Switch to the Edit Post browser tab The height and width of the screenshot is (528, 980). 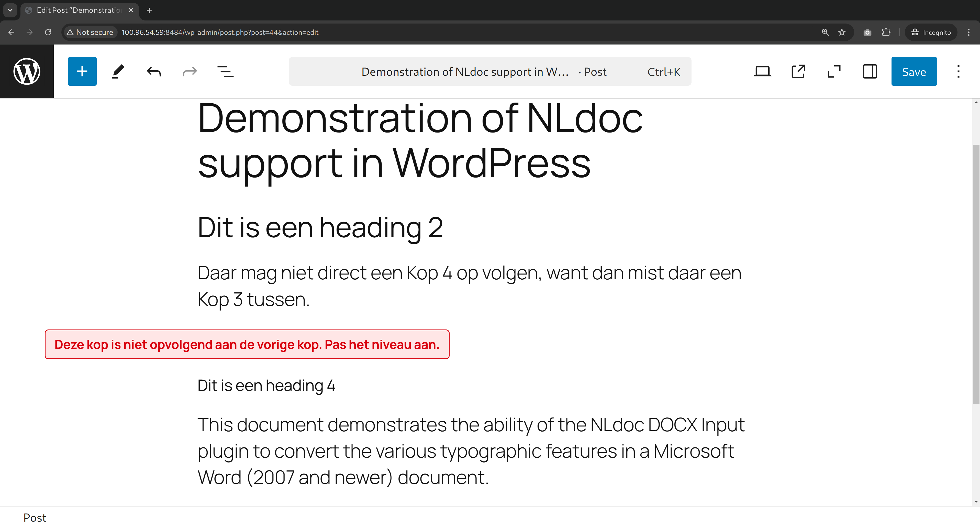[x=74, y=10]
